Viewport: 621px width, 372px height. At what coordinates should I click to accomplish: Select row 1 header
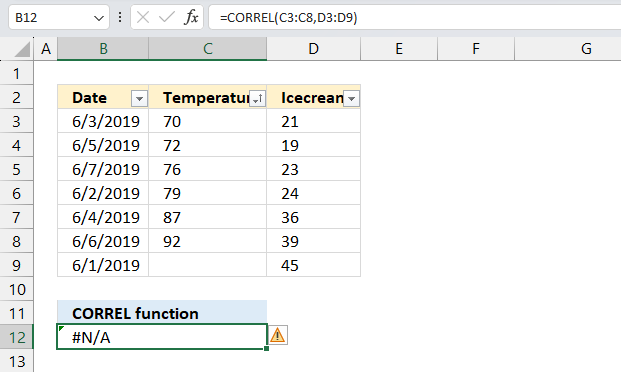(x=16, y=73)
